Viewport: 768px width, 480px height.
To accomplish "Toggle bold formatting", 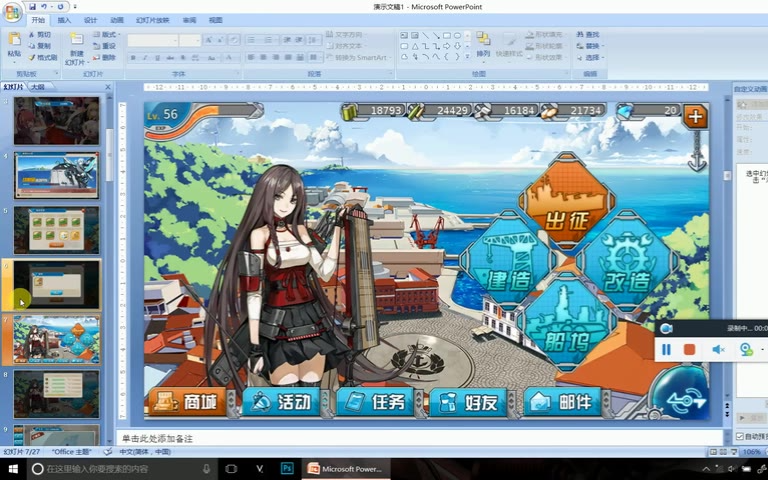I will [x=133, y=58].
